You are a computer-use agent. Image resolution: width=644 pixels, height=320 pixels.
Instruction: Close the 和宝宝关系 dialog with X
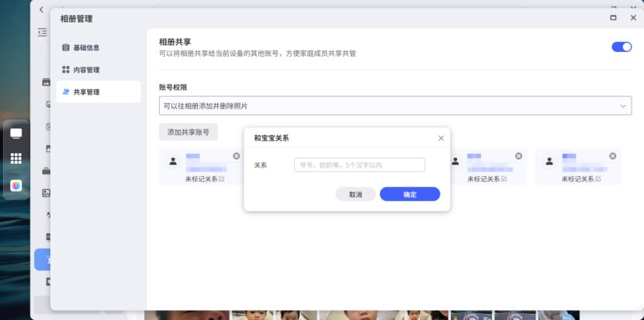click(441, 138)
